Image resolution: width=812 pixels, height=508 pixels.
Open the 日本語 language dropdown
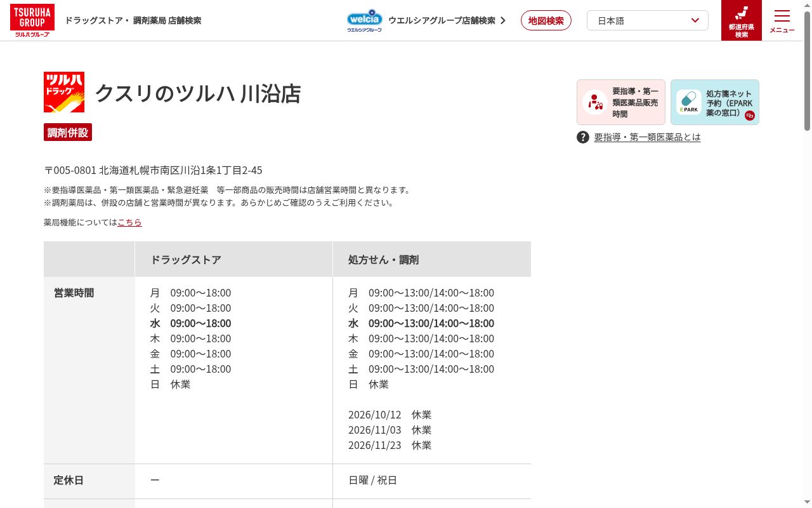pos(648,20)
